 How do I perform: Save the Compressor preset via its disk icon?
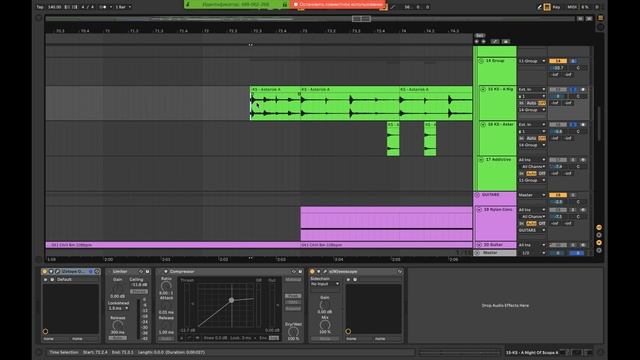pyautogui.click(x=300, y=271)
